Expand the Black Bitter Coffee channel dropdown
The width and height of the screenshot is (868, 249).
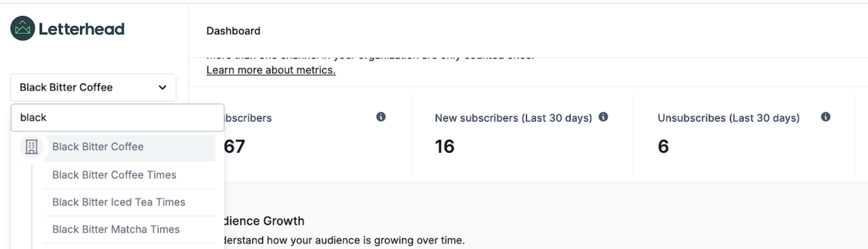[x=93, y=87]
